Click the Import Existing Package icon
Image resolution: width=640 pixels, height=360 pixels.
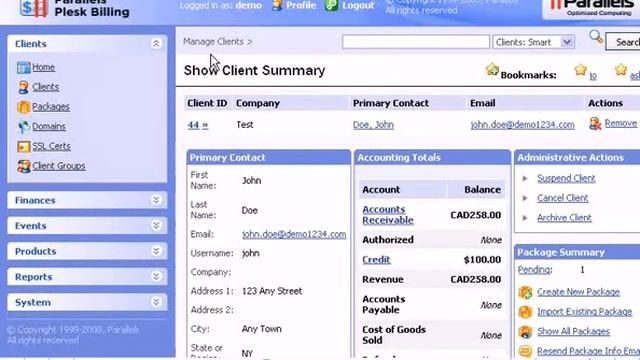pos(525,312)
